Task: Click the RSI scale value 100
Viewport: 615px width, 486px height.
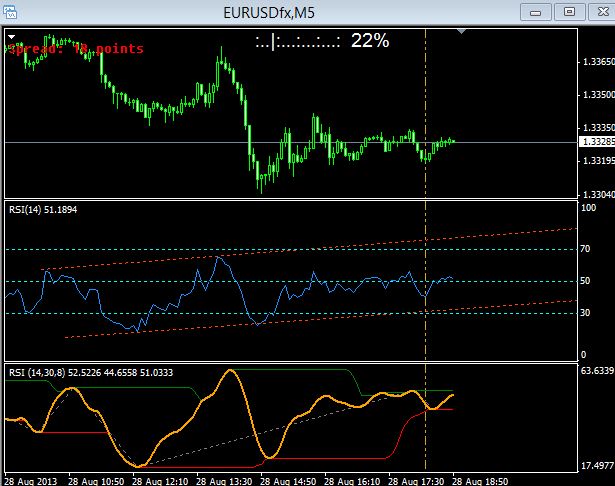Action: pyautogui.click(x=588, y=208)
